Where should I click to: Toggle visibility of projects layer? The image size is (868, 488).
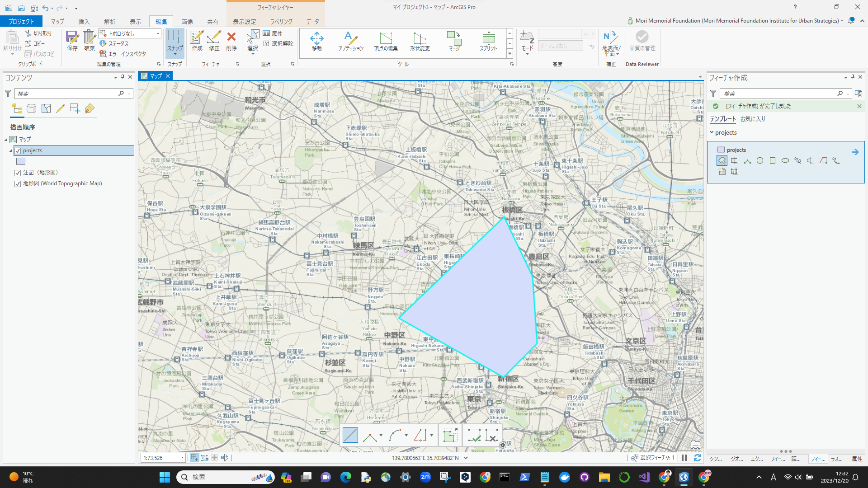tap(18, 150)
